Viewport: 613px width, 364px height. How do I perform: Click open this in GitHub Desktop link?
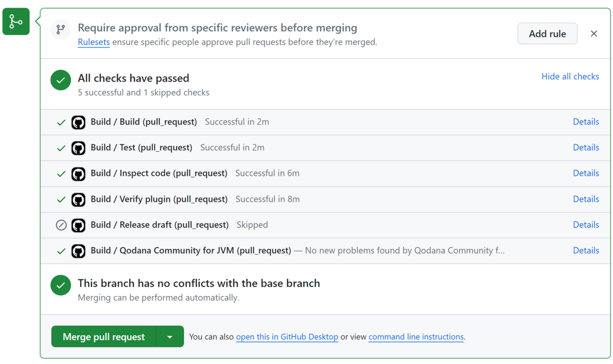click(x=287, y=337)
